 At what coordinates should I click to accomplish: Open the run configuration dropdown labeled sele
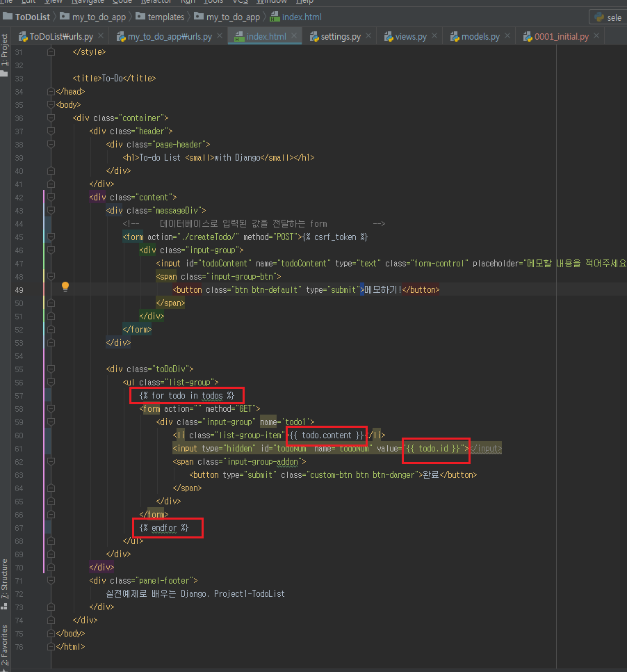pyautogui.click(x=608, y=17)
